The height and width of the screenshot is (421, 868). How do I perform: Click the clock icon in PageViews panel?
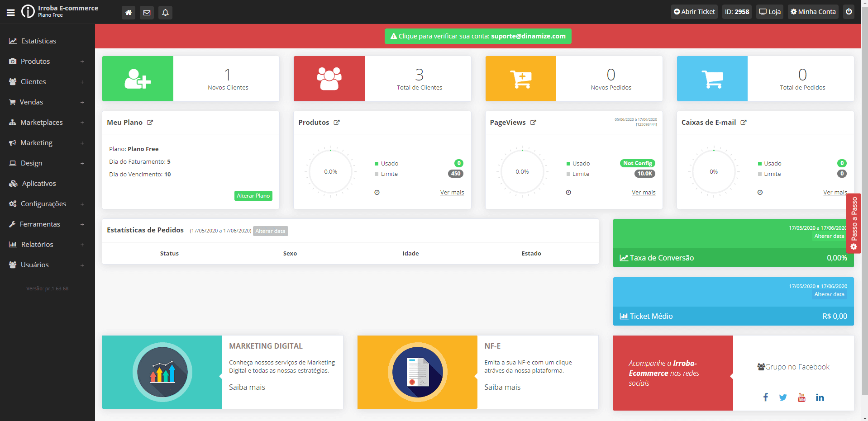pos(568,193)
